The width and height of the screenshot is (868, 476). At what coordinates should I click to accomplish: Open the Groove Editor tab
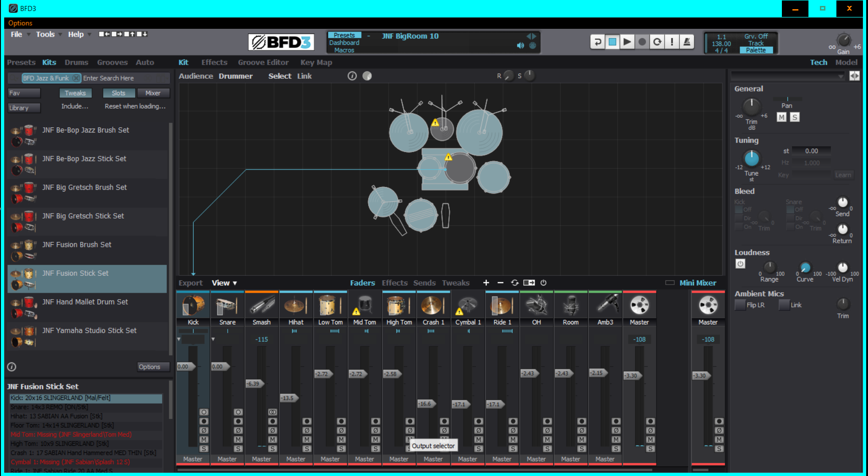[263, 62]
